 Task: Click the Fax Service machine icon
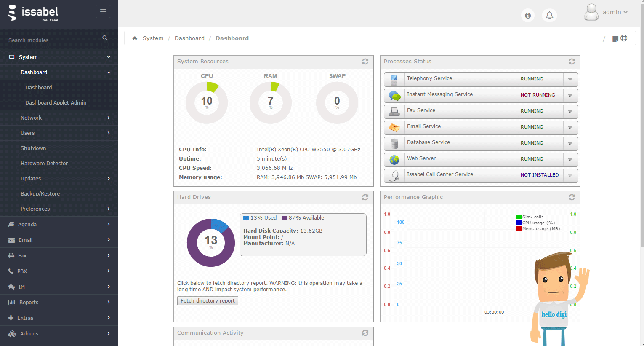click(394, 112)
